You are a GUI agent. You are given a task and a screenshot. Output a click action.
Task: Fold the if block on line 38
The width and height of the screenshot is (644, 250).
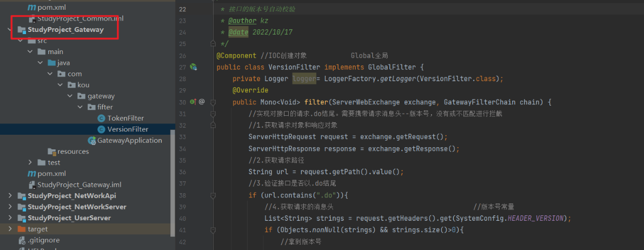click(213, 195)
